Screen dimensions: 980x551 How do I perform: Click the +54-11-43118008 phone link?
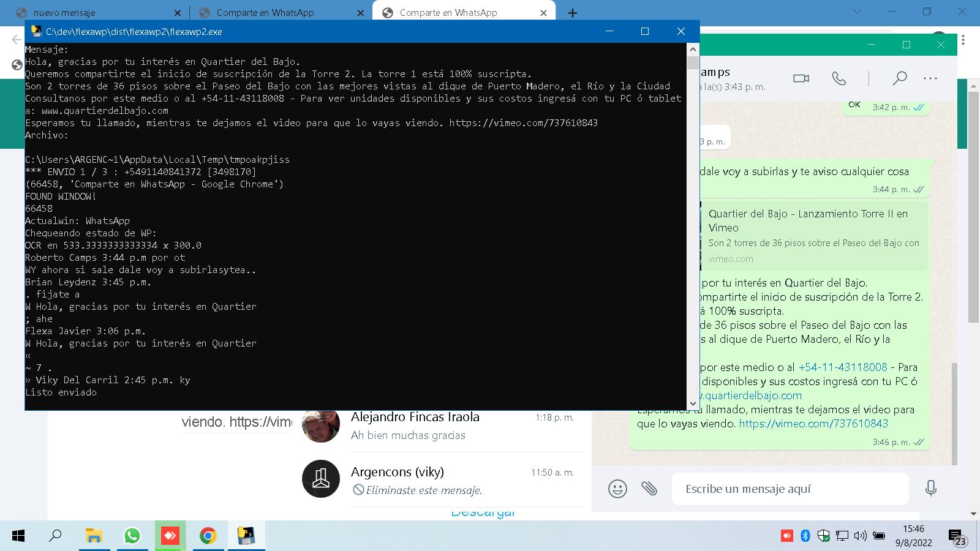(843, 367)
